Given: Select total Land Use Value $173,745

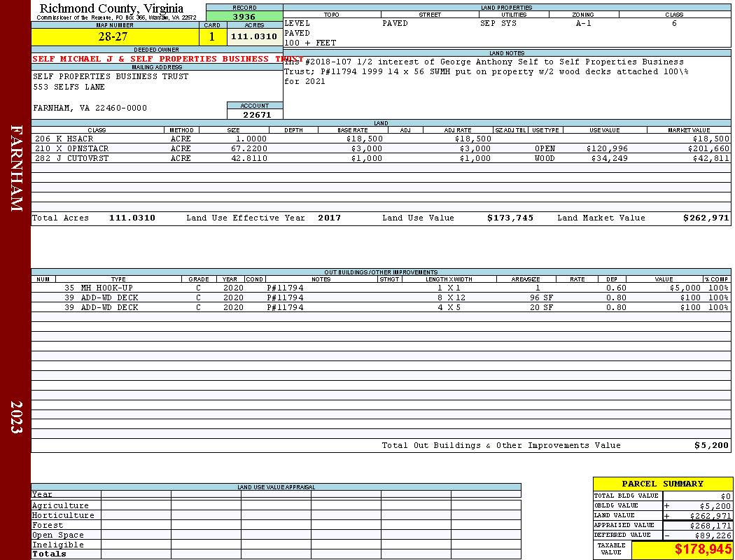Looking at the screenshot, I should tap(510, 218).
